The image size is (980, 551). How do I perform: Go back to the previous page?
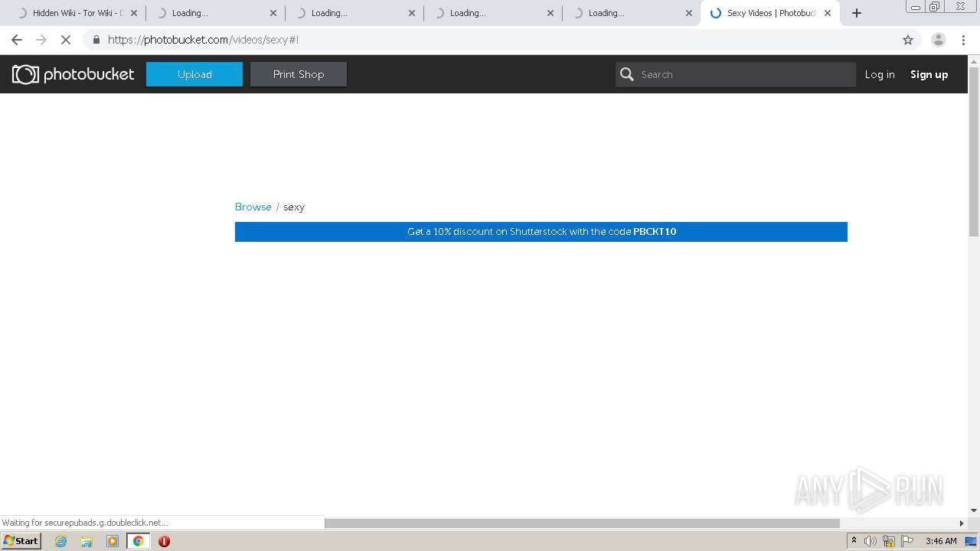(x=17, y=40)
